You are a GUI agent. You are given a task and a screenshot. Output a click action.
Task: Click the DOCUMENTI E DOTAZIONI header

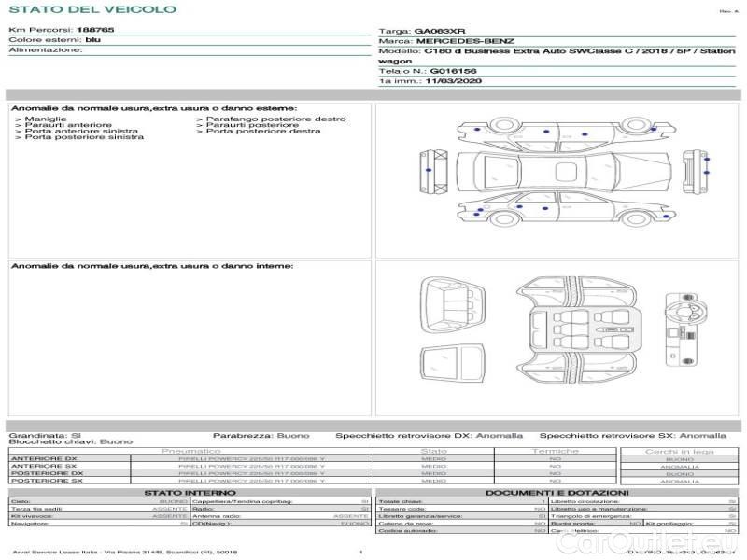point(557,492)
